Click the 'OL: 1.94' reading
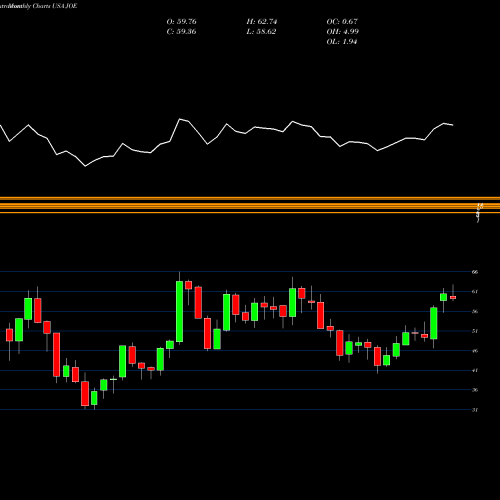The height and width of the screenshot is (500, 500). click(342, 42)
